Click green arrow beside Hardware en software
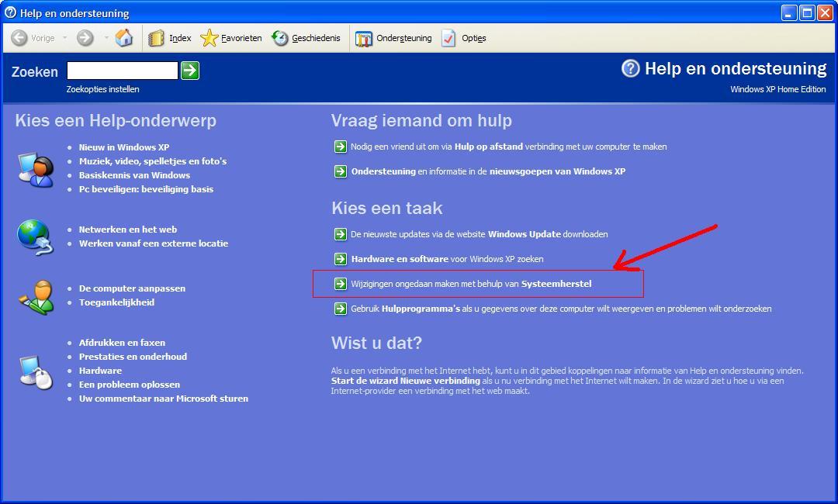 [x=341, y=259]
